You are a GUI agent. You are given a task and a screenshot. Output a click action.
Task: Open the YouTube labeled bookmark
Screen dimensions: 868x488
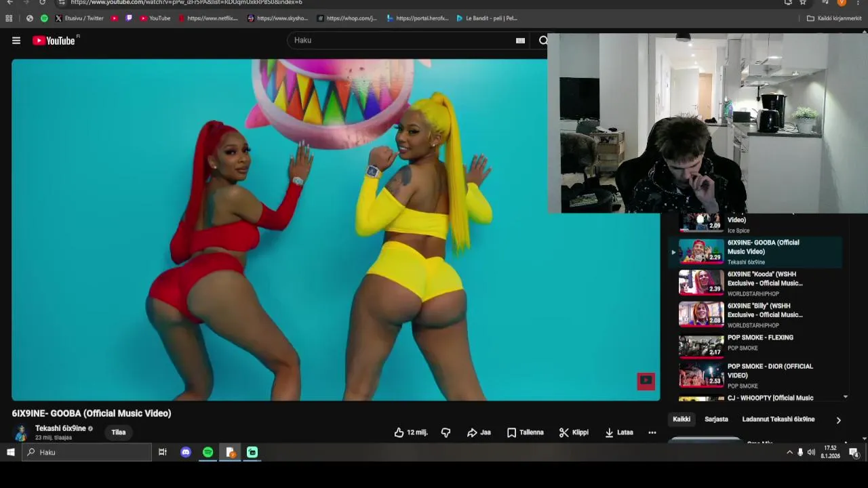[x=155, y=18]
